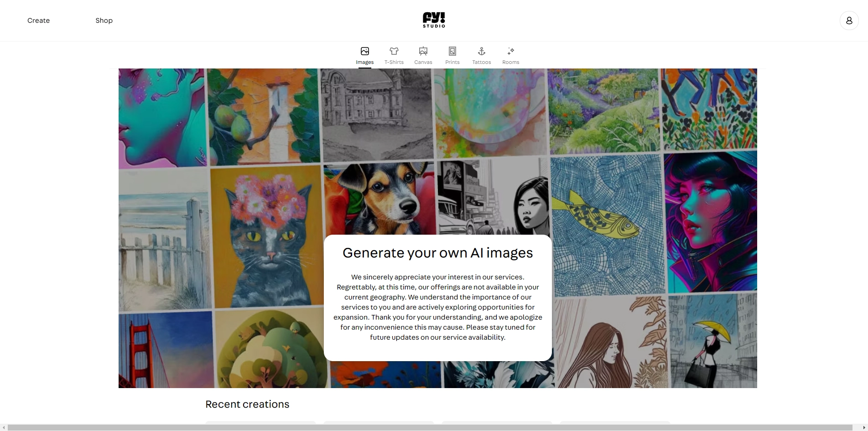Viewport: 868px width, 431px height.
Task: Open the Shop menu
Action: (104, 21)
